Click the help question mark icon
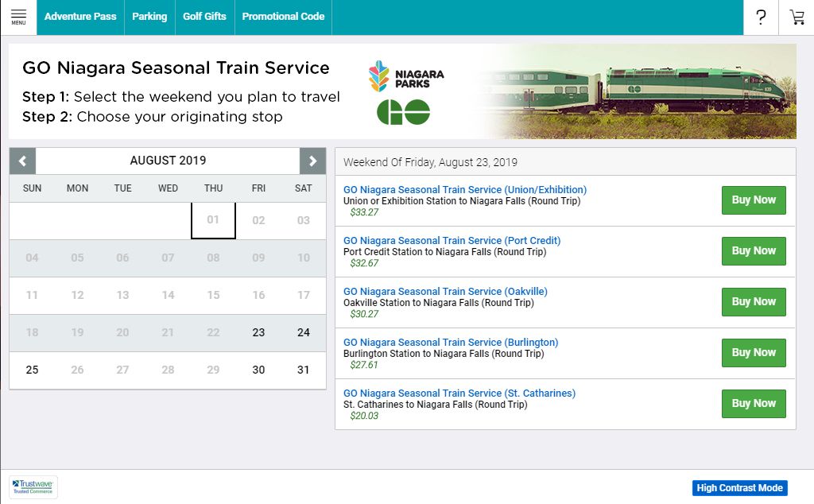Image resolution: width=814 pixels, height=504 pixels. 761,17
